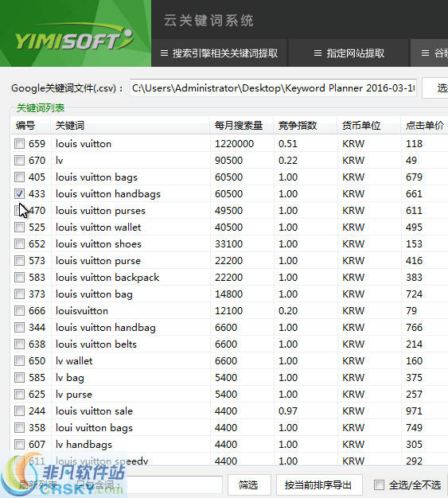Screen dimensions: 448x498
Task: Click keyword 'lv bag'
Action: tap(70, 378)
